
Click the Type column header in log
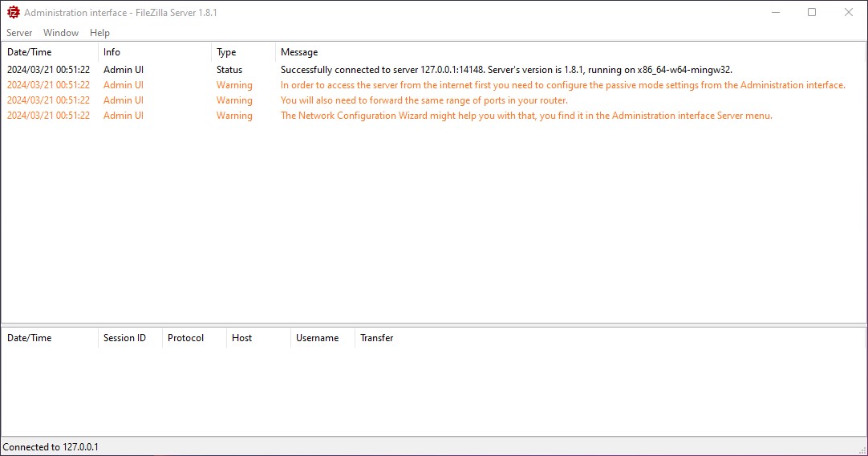tap(226, 52)
